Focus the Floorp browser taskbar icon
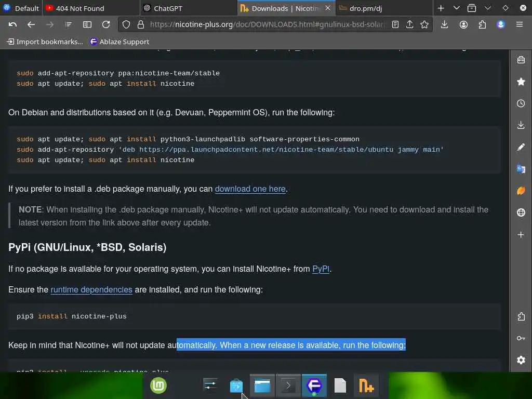This screenshot has height=399, width=532. point(314,386)
